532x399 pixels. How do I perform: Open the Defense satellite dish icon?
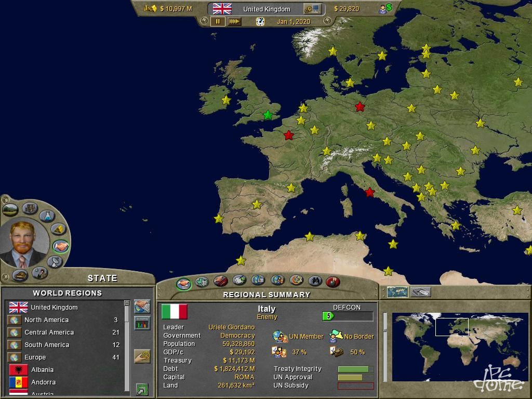click(54, 262)
